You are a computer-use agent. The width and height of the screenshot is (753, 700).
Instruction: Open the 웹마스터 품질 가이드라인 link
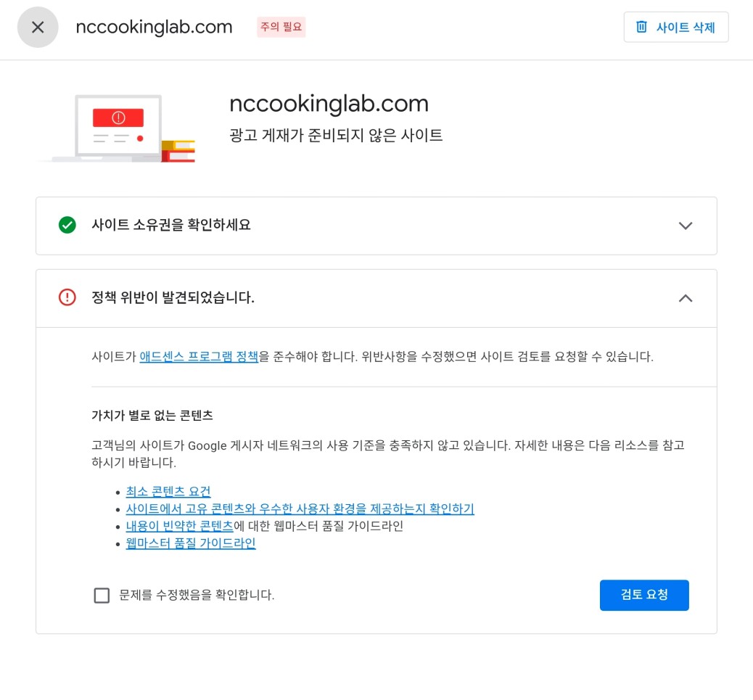click(191, 543)
